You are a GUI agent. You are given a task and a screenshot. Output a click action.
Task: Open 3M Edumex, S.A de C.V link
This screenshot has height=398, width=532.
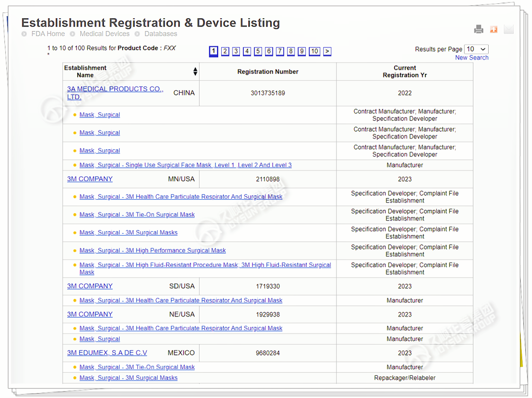(x=107, y=353)
